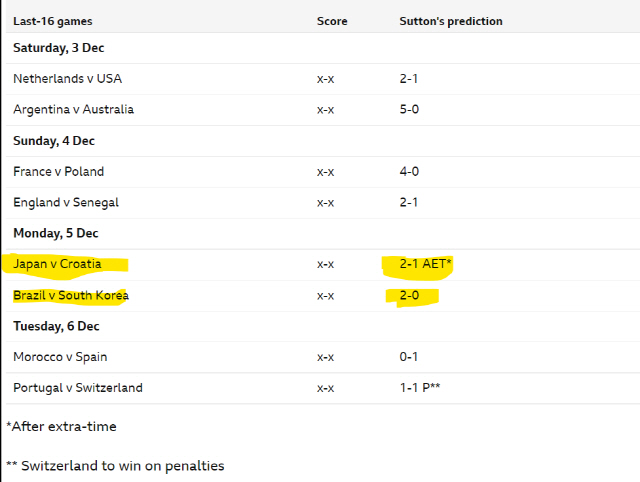
Task: Click the Switzerland to win on penalties note
Action: click(x=115, y=466)
